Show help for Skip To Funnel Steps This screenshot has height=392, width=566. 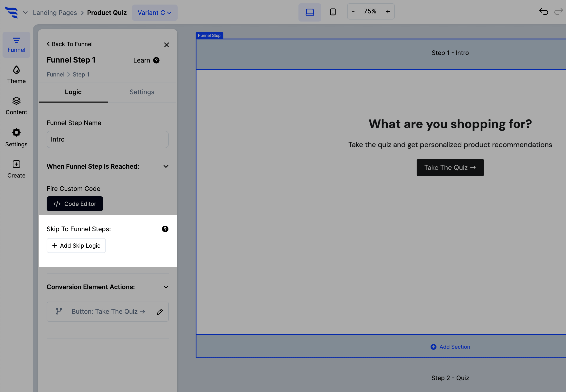coord(165,229)
